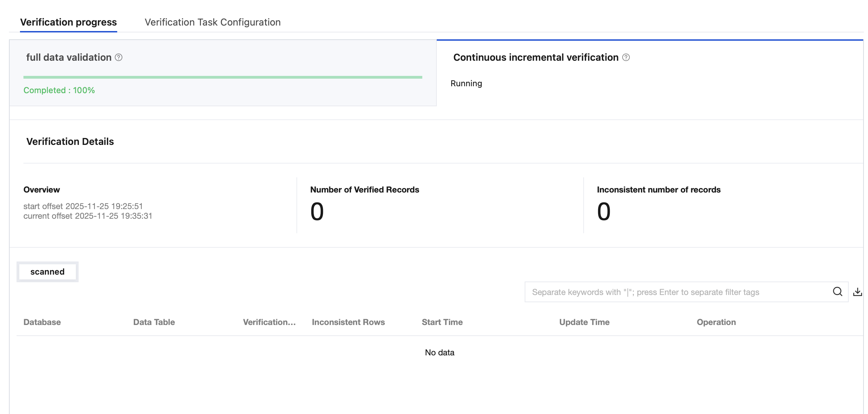Click help icon beside Continuous incremental verification
Image resolution: width=868 pixels, height=414 pixels.
point(626,57)
